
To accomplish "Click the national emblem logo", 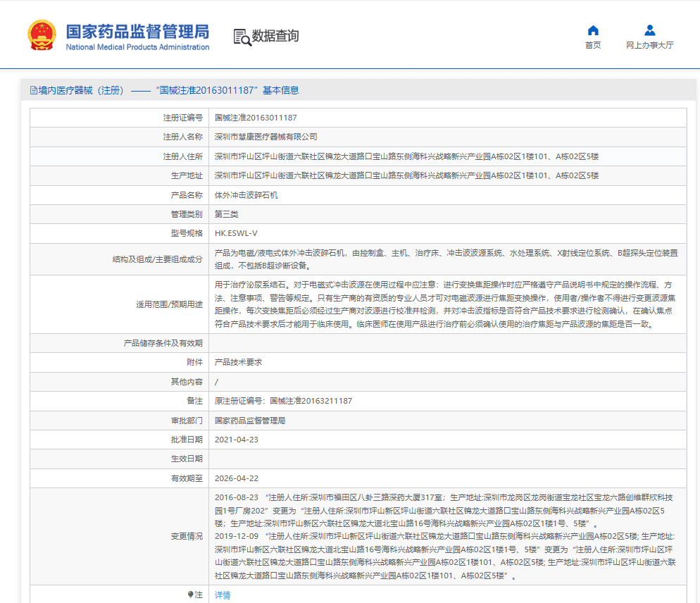I will pos(42,35).
